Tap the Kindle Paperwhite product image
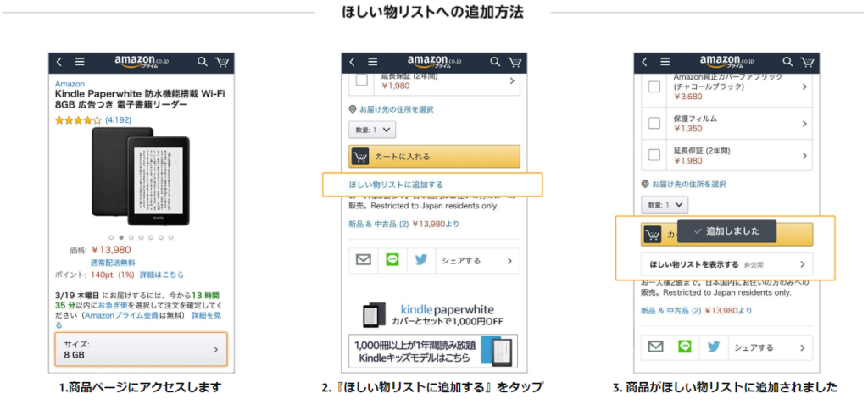 coord(141,176)
